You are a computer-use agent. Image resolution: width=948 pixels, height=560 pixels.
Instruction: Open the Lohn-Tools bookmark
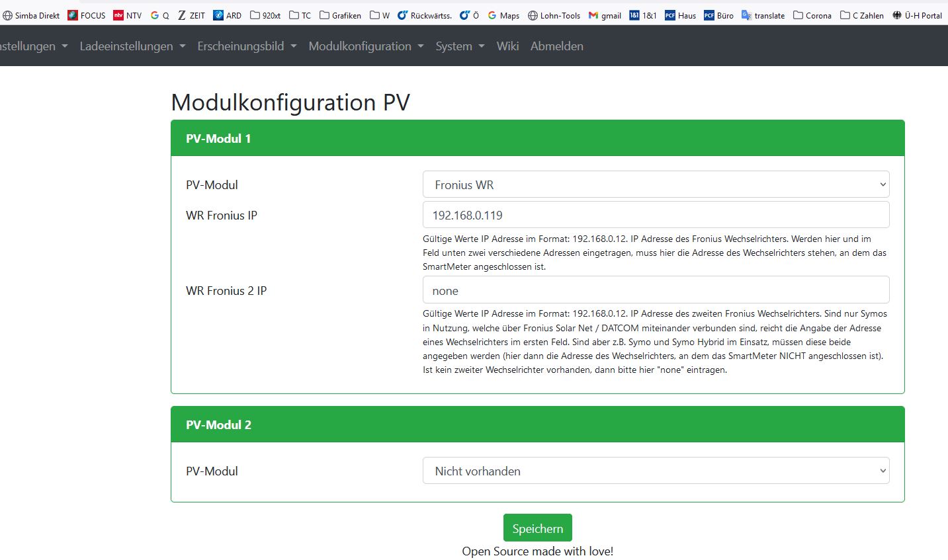point(554,15)
